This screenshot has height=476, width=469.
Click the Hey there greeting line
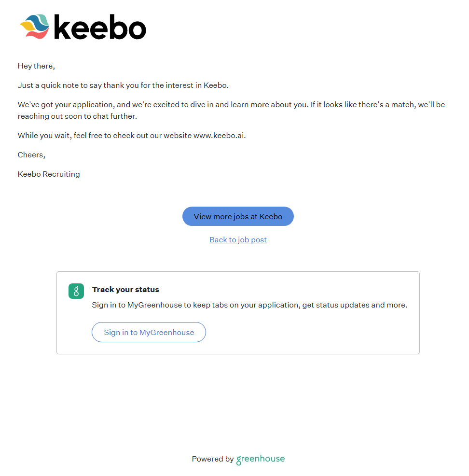[36, 66]
